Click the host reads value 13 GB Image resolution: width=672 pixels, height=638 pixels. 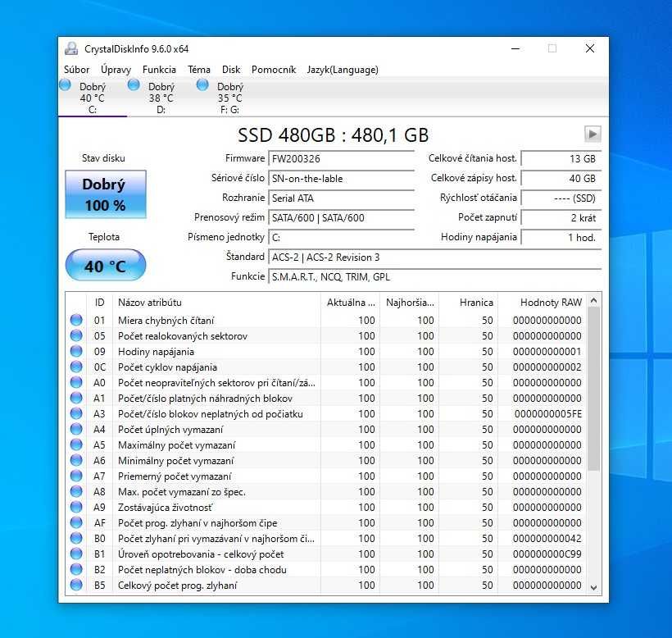(x=561, y=158)
